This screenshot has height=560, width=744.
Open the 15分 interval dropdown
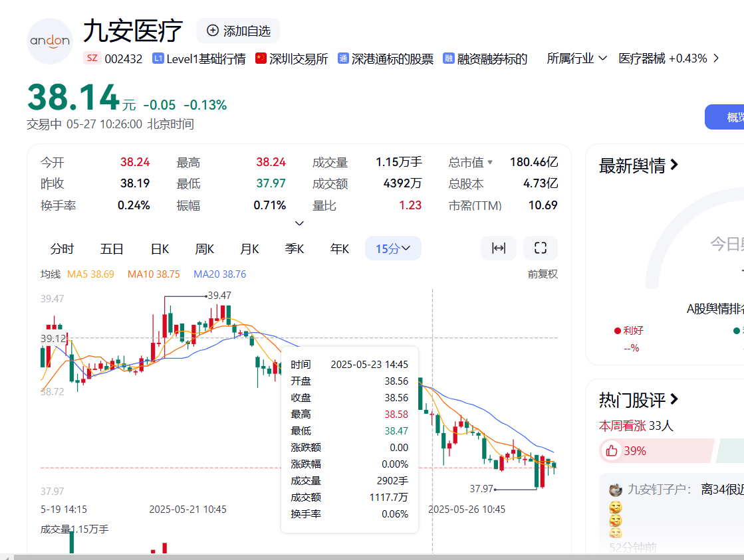click(393, 248)
